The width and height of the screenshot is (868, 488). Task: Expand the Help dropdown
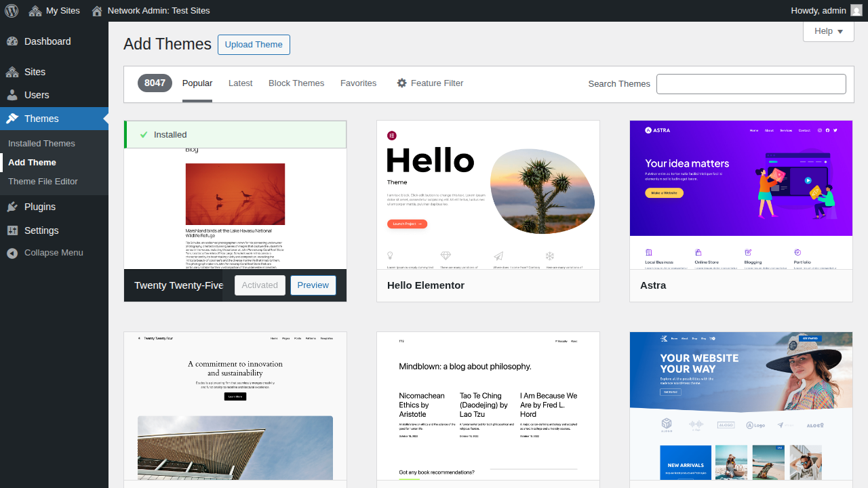tap(828, 31)
